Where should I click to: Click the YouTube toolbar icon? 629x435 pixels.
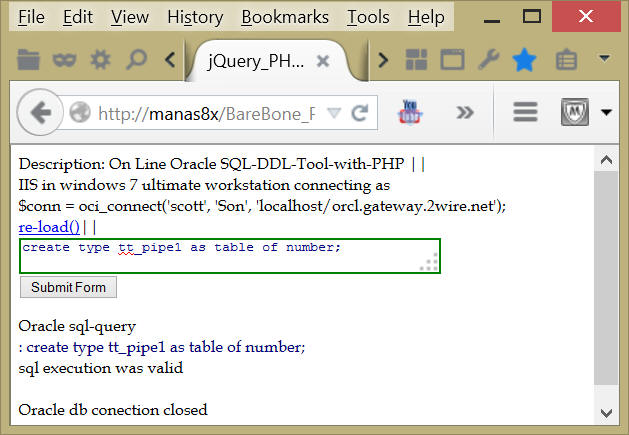click(410, 112)
